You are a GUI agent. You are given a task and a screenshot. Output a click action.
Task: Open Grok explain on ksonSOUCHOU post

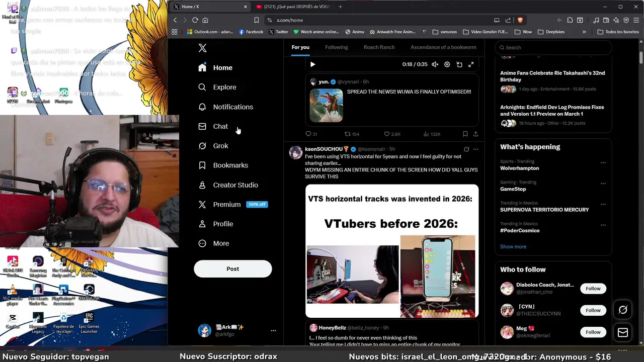466,149
